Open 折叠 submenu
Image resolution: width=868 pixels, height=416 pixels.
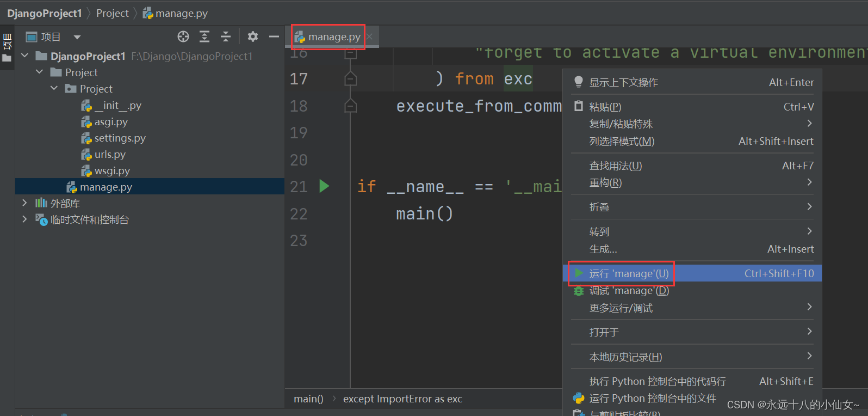[x=692, y=207]
